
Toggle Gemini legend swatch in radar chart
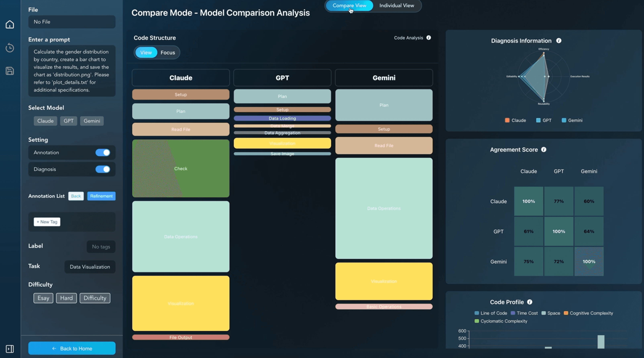pyautogui.click(x=564, y=120)
